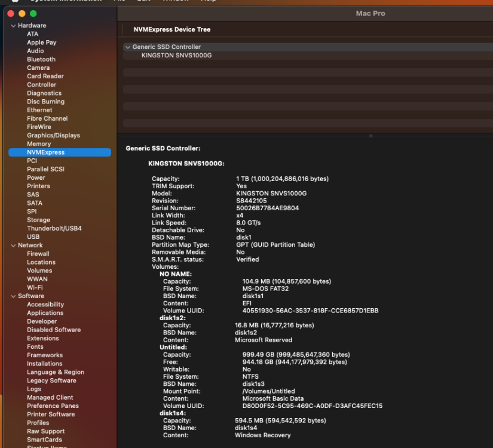Click the green zoom window button
The height and width of the screenshot is (448, 493).
tap(33, 14)
